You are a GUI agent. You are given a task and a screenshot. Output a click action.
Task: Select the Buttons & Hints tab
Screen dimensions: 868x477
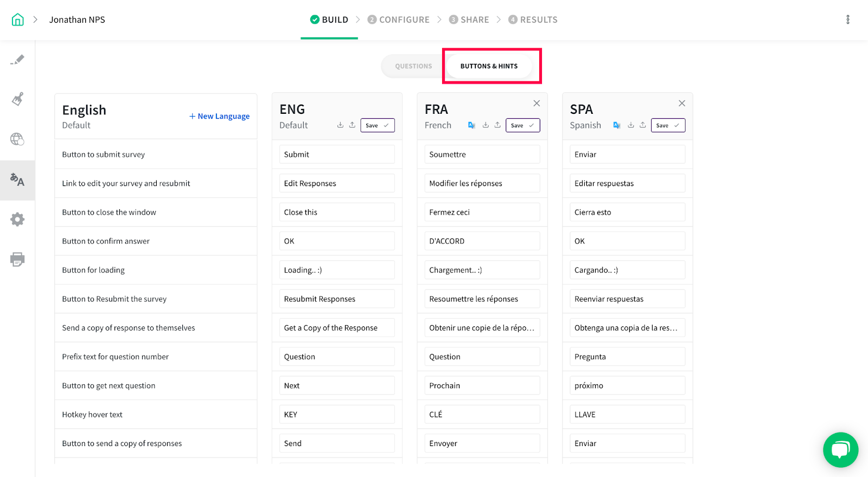point(489,66)
